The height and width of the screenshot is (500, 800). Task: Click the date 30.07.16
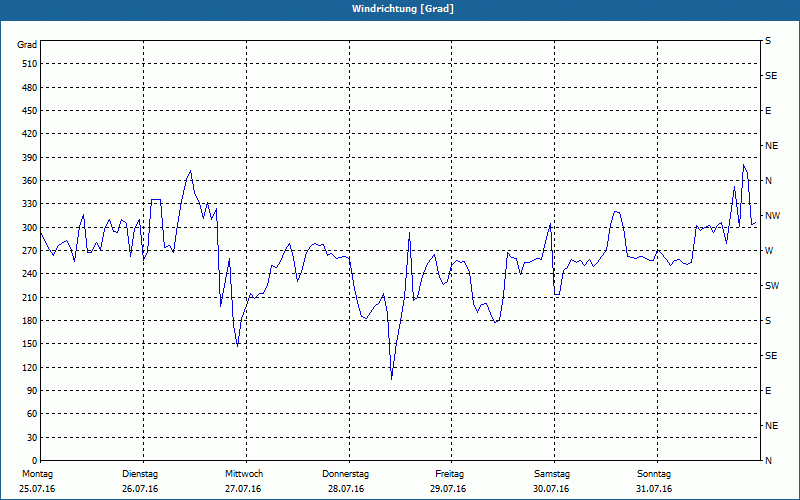point(551,489)
